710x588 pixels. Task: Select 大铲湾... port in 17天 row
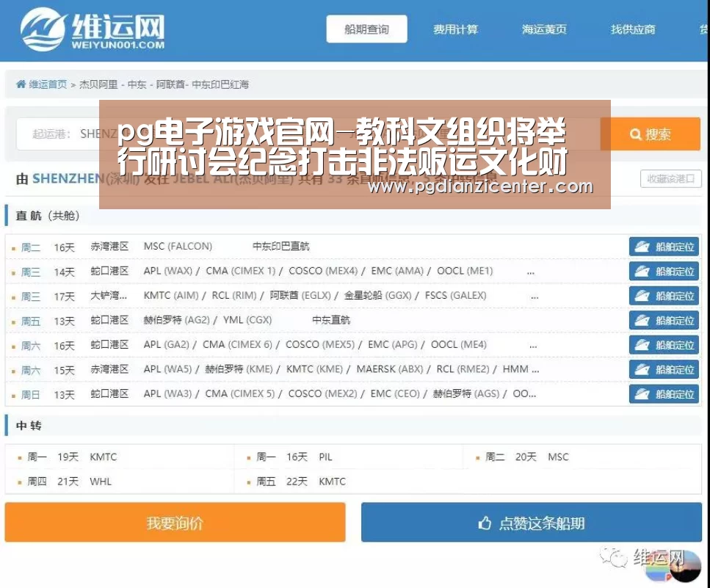pyautogui.click(x=109, y=296)
